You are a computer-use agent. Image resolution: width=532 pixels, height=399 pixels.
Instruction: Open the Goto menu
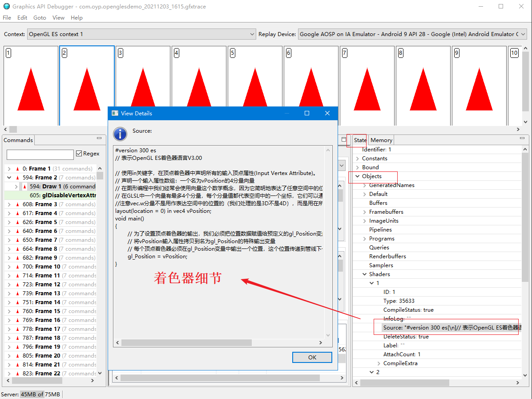[x=40, y=18]
